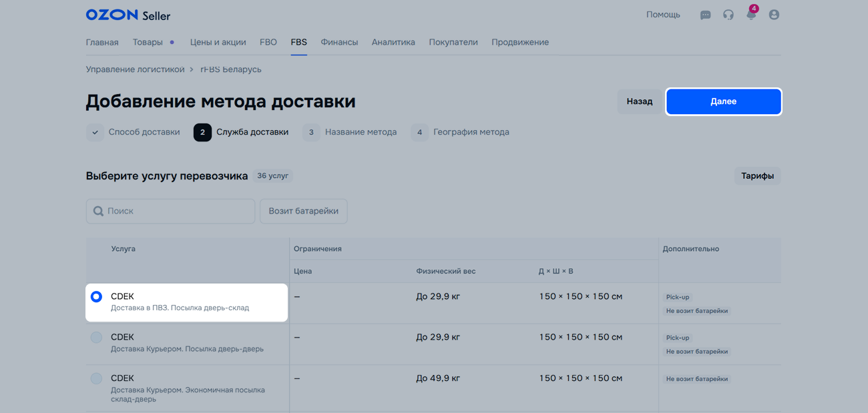The height and width of the screenshot is (413, 868).
Task: Open the Тарифы button
Action: [x=757, y=176]
